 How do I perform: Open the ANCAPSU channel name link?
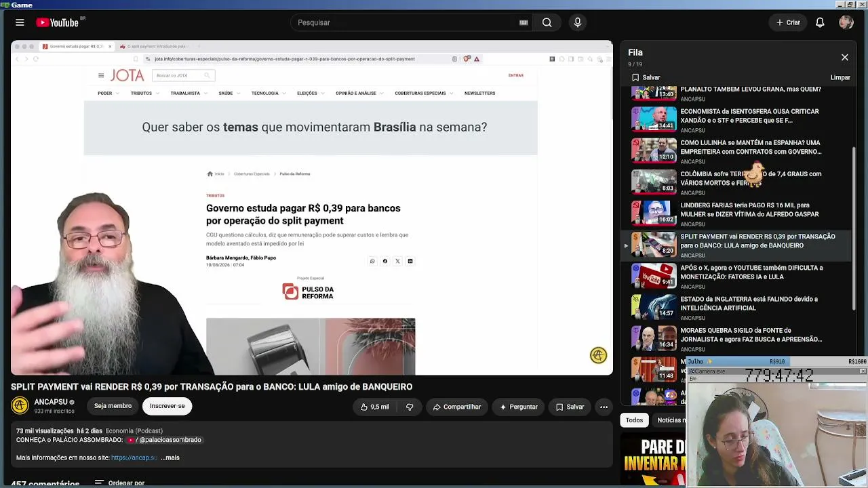(x=51, y=402)
